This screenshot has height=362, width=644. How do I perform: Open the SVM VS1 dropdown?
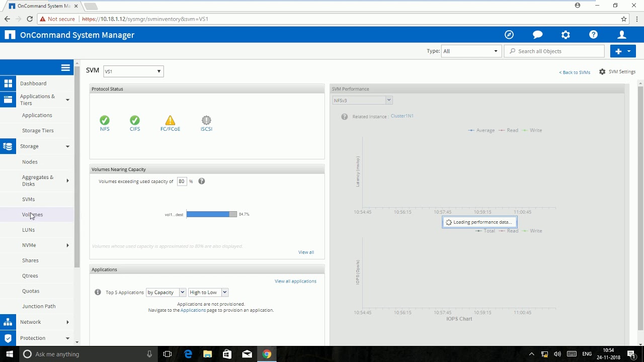pos(133,71)
